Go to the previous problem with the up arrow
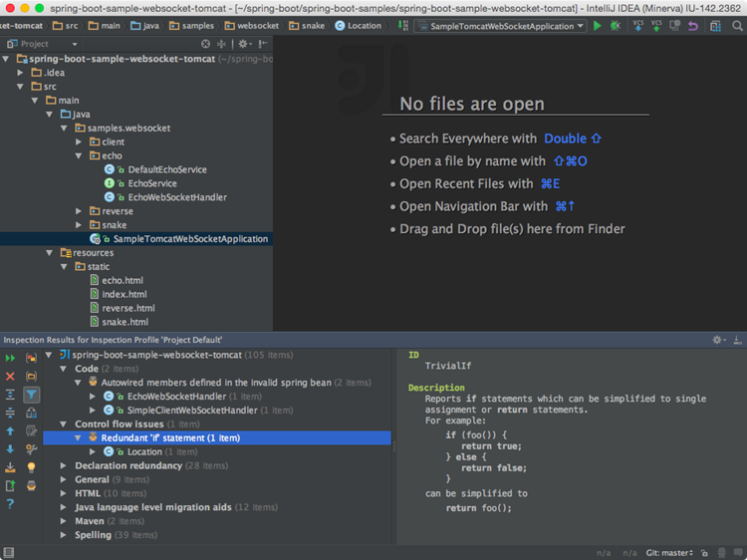The height and width of the screenshot is (560, 747). [x=10, y=430]
